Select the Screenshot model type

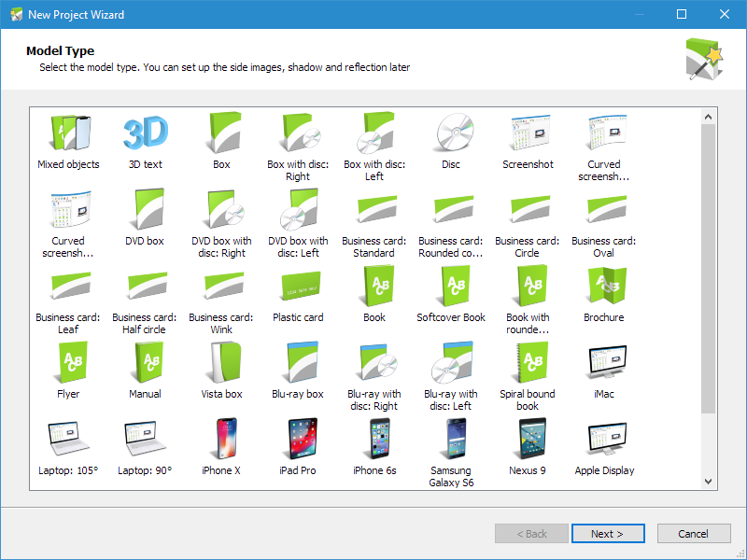click(x=528, y=142)
